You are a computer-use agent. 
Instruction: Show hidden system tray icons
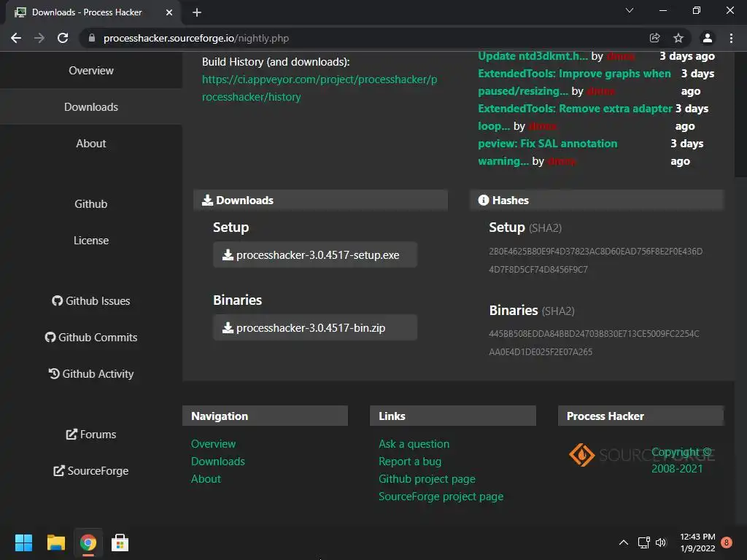tap(623, 542)
